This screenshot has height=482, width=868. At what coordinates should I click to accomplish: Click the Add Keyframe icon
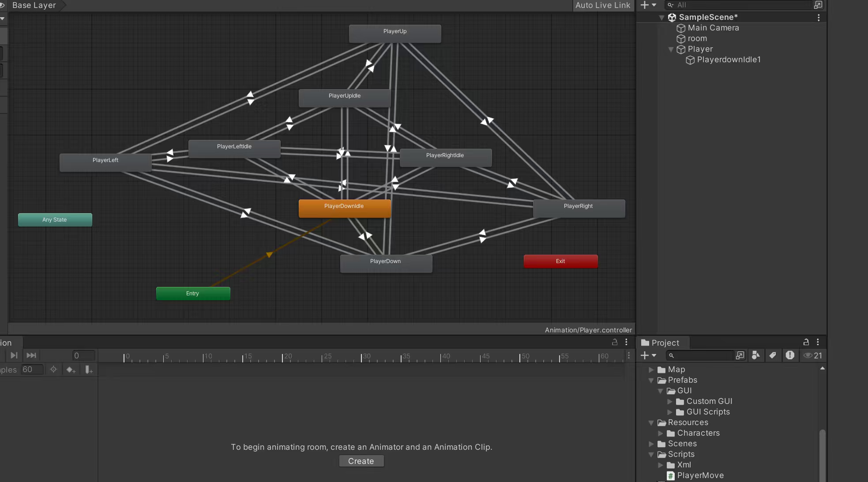[71, 370]
